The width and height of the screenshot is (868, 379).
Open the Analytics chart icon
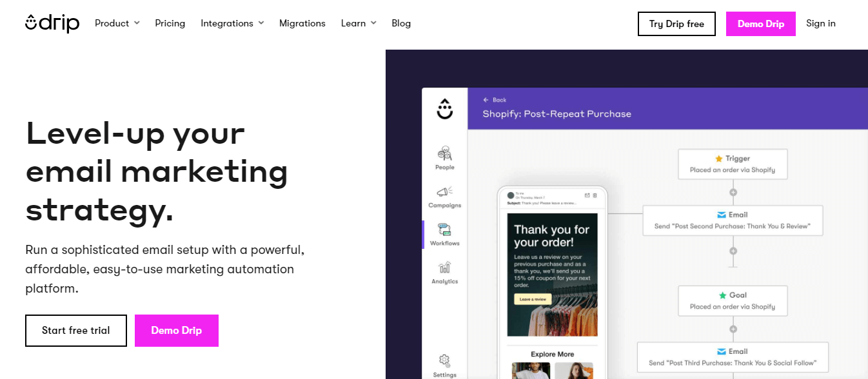tap(444, 267)
